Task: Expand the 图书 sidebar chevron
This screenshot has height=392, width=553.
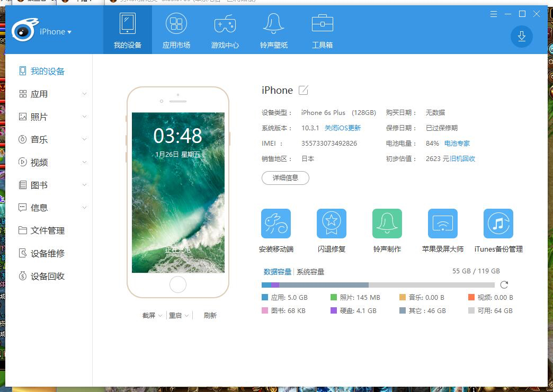Action: click(x=84, y=184)
